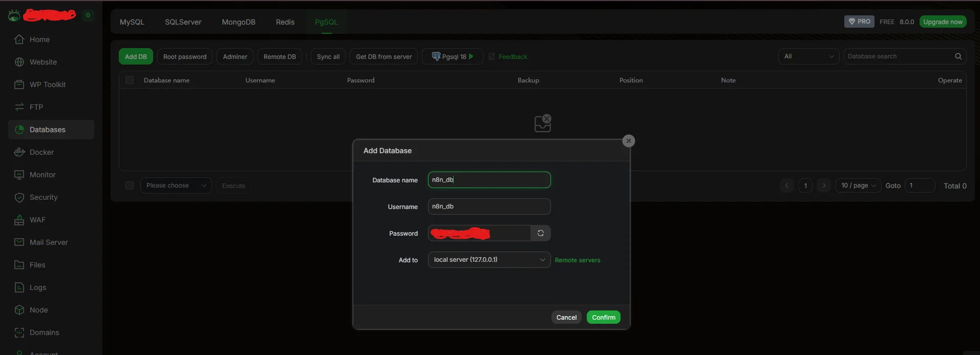Switch to the MySQL tab
This screenshot has height=355, width=980.
pyautogui.click(x=132, y=22)
